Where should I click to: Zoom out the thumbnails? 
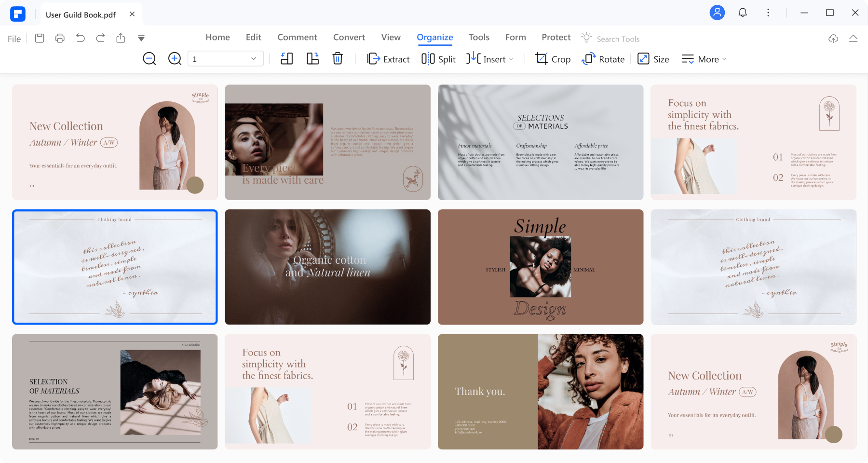pos(149,59)
